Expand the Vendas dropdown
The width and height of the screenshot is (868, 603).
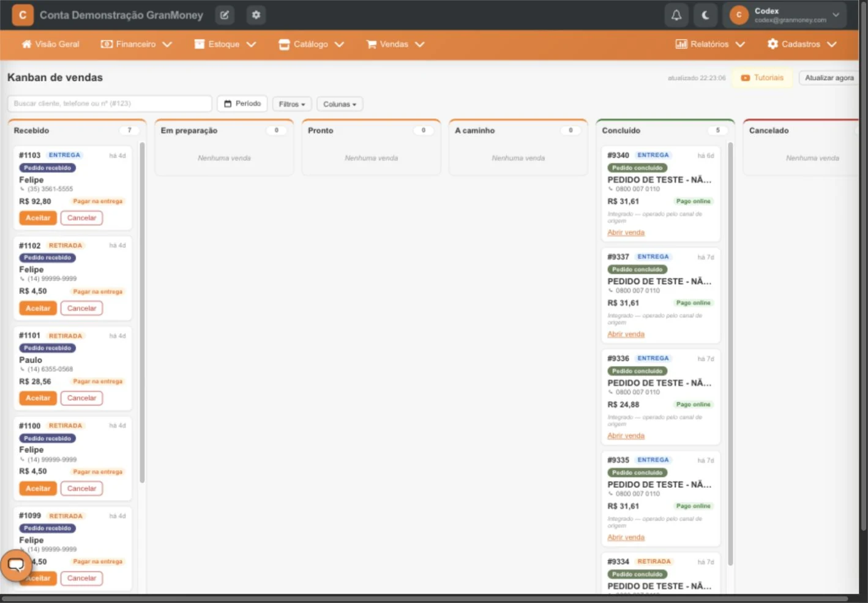(x=395, y=44)
